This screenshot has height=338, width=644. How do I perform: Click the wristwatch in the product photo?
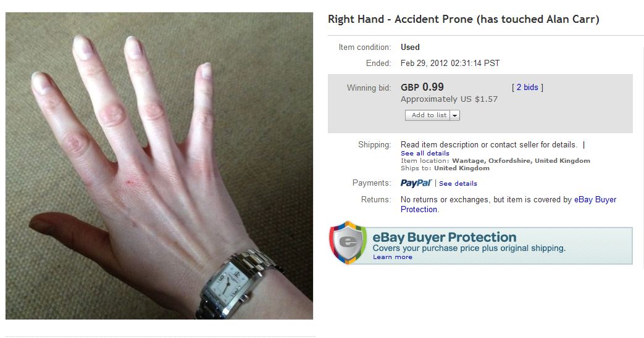point(236,285)
